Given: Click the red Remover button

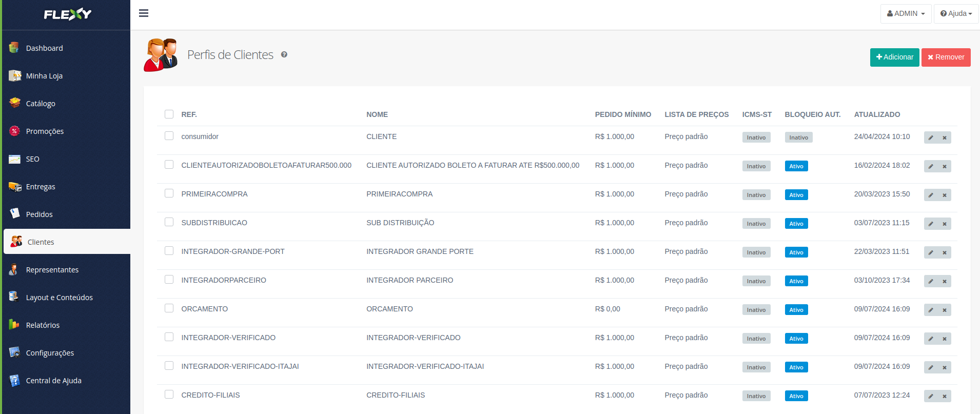Looking at the screenshot, I should 946,57.
